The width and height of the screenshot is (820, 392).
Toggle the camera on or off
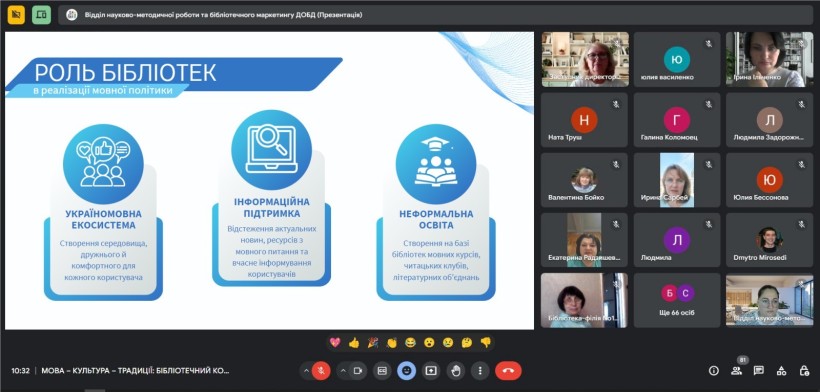tap(358, 371)
